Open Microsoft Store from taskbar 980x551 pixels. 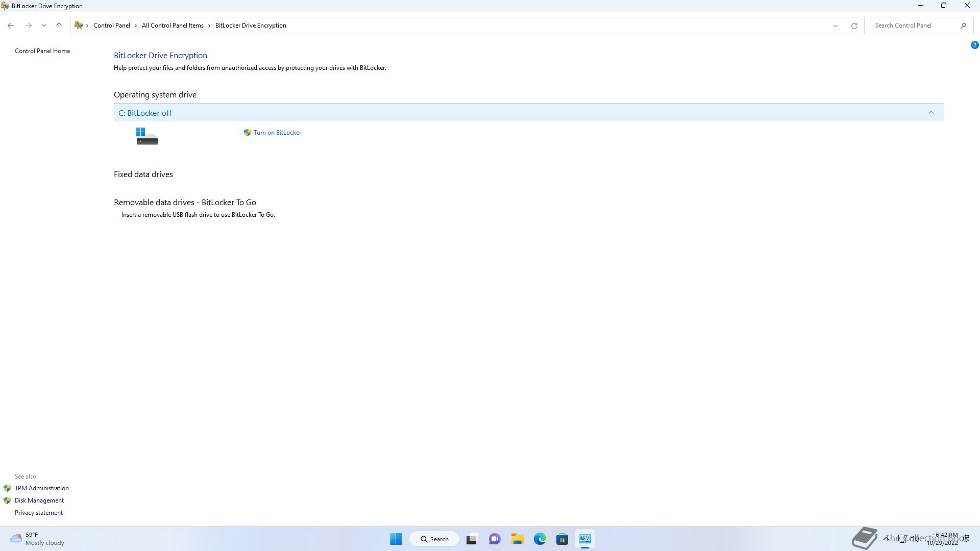click(x=562, y=539)
